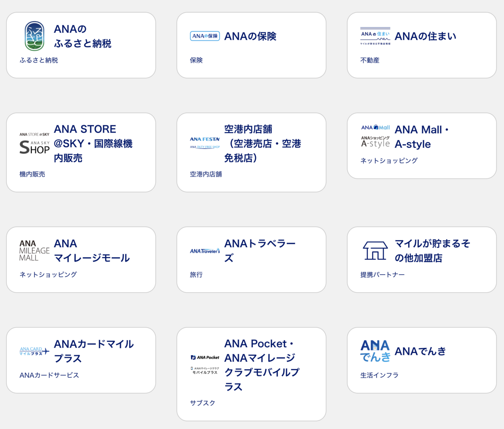Open the ANAの保険 card
Screen dimensions: 504x429
point(251,45)
